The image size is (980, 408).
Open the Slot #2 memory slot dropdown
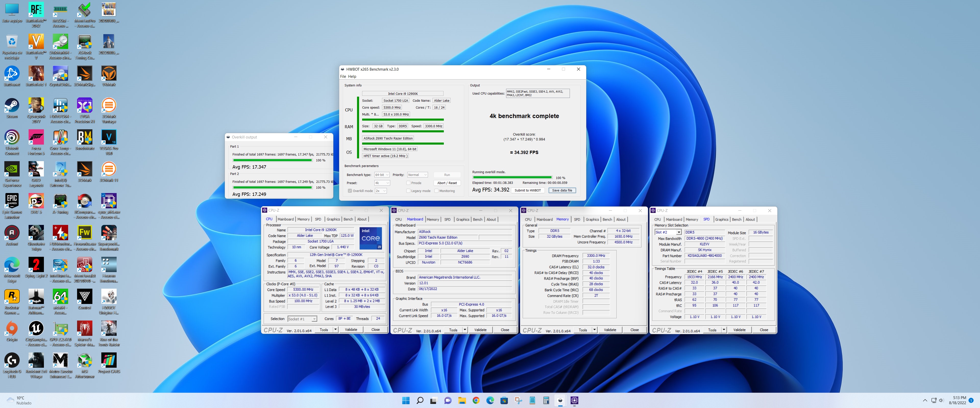point(668,232)
